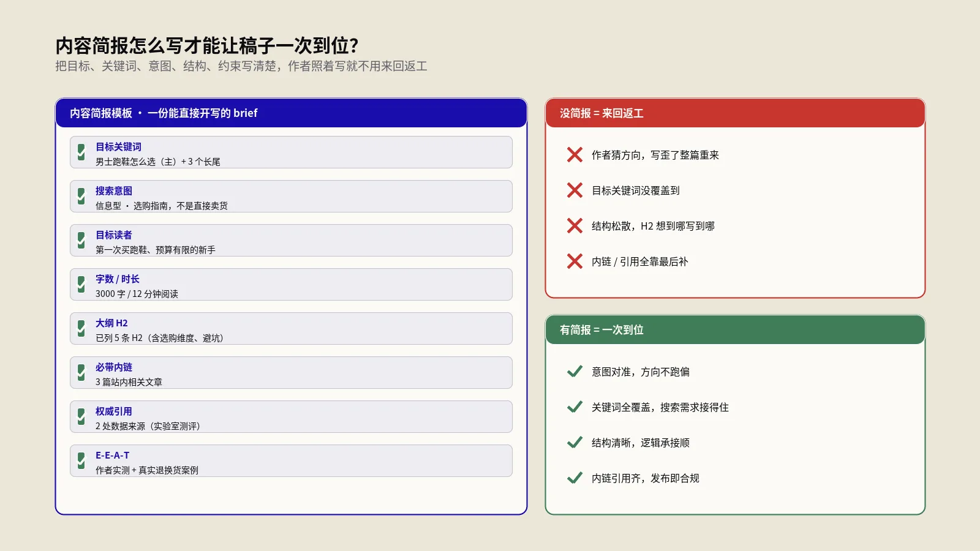Click the text 2 处数据来源（实验室测评）
This screenshot has height=551, width=980.
(x=149, y=426)
